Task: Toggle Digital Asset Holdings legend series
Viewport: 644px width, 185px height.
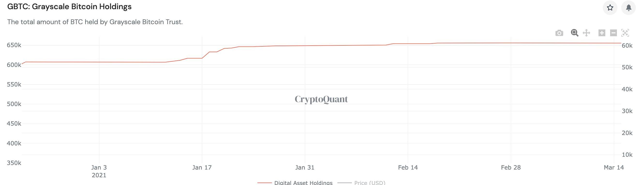Action: click(x=303, y=183)
